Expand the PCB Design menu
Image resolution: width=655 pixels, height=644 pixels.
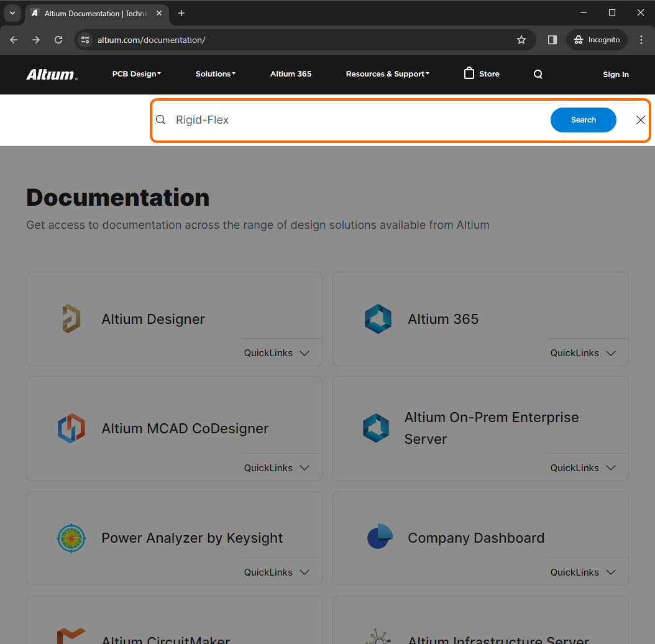137,74
